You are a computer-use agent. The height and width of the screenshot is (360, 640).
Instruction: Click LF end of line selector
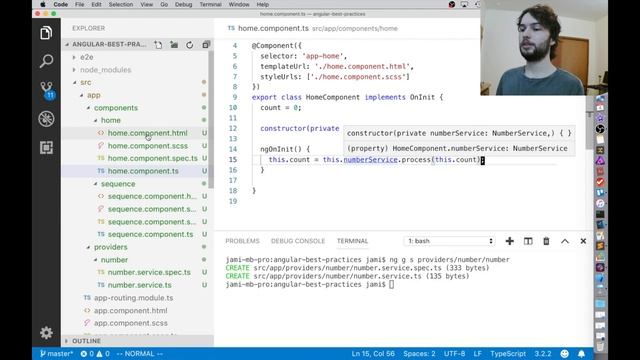click(478, 354)
